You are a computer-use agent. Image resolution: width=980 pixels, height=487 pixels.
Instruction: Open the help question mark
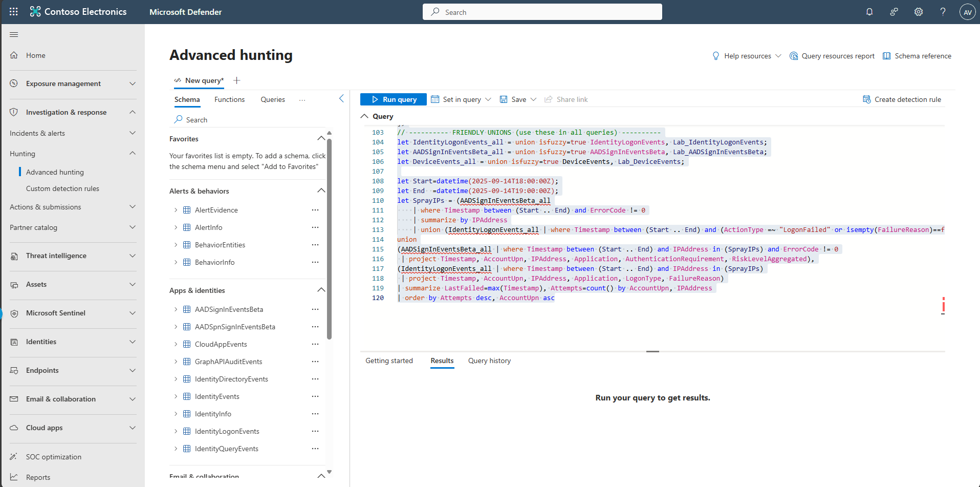(x=943, y=12)
